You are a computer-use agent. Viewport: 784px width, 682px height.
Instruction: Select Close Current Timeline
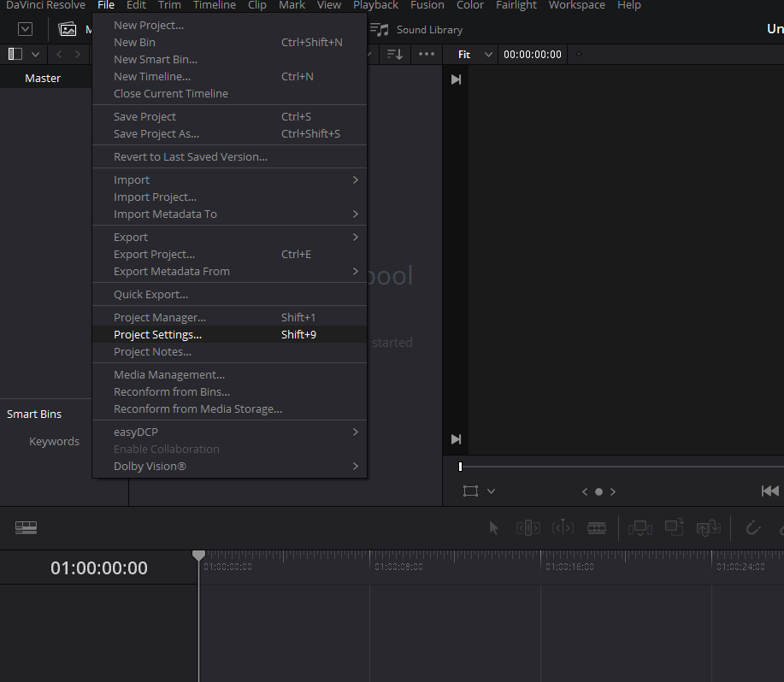229,93
